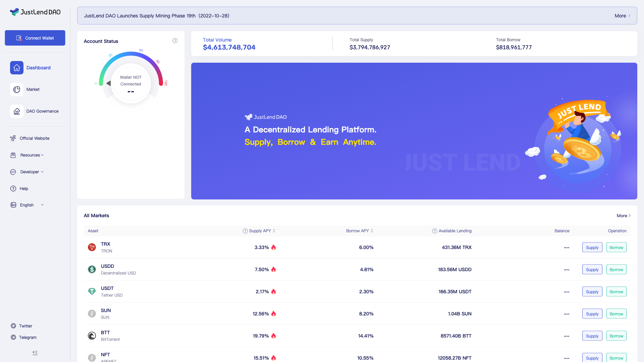The image size is (644, 362).
Task: Click the Resources stack icon
Action: pyautogui.click(x=13, y=155)
